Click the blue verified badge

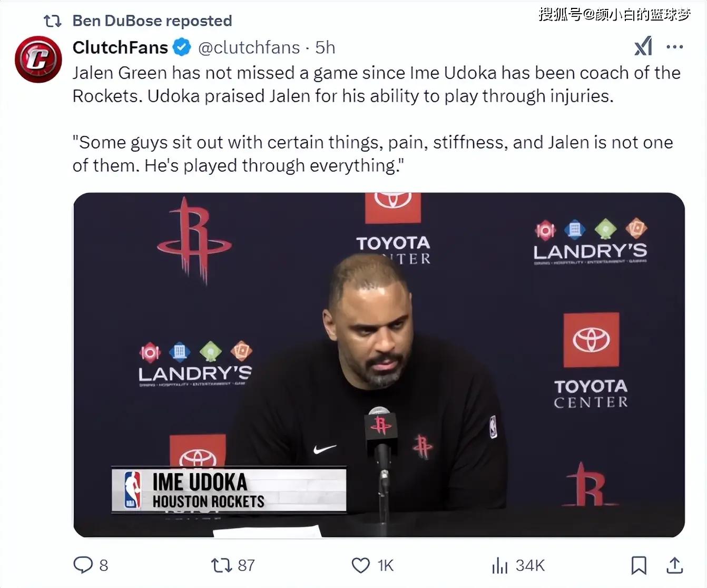(182, 47)
